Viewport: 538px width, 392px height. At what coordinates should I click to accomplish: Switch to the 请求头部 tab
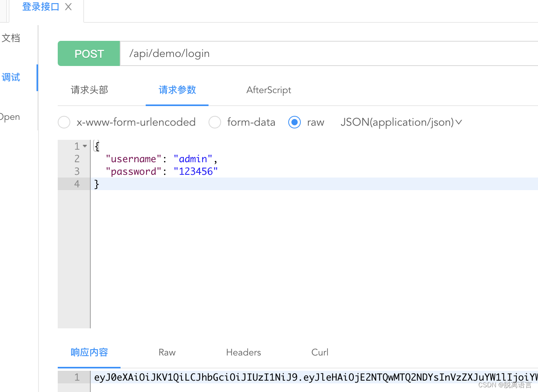click(89, 90)
